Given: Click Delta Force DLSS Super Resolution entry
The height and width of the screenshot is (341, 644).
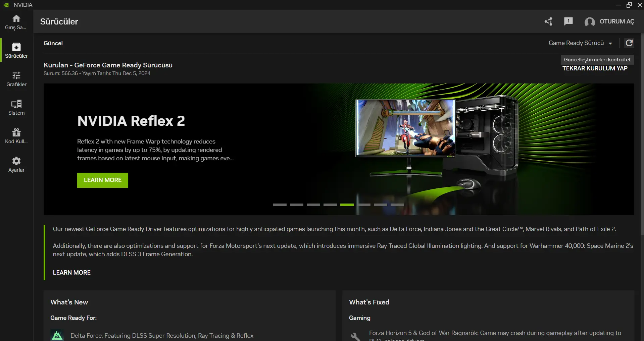Looking at the screenshot, I should click(x=162, y=336).
